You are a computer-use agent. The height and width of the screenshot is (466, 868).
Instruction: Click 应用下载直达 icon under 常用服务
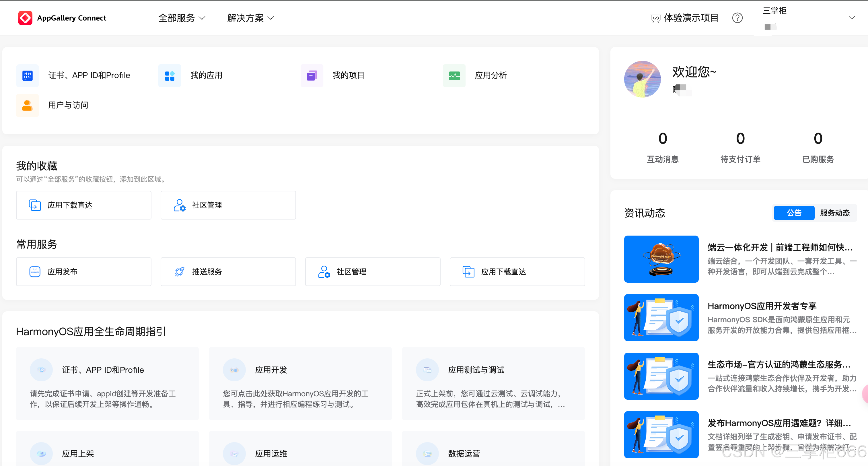tap(468, 271)
